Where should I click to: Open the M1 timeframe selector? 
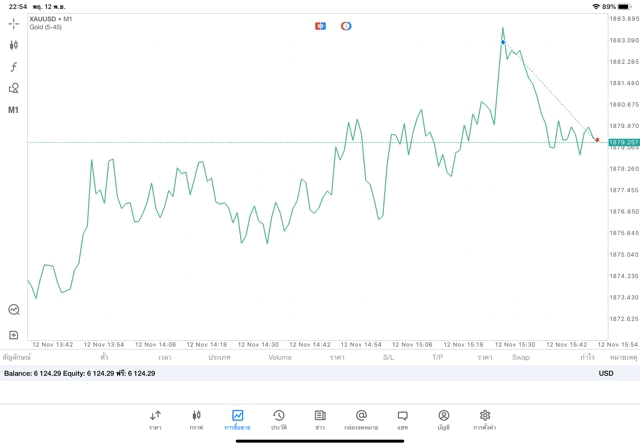point(14,109)
